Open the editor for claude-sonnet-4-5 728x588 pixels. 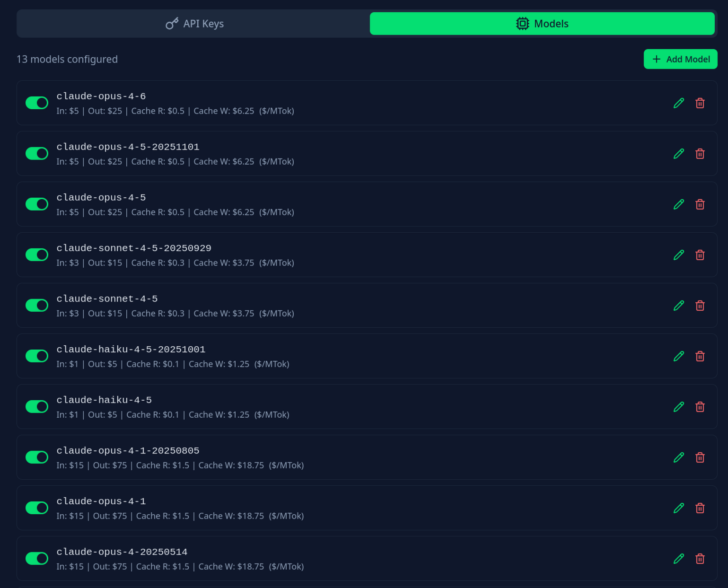(x=679, y=306)
